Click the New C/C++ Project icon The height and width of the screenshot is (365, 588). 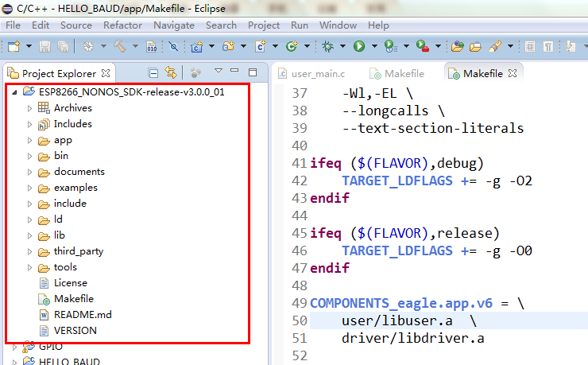[197, 46]
